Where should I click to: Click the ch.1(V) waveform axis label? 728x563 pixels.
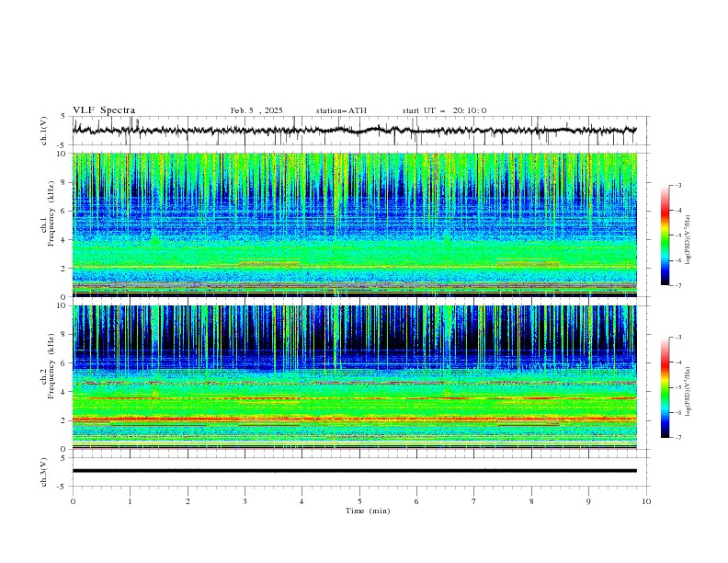coord(44,131)
